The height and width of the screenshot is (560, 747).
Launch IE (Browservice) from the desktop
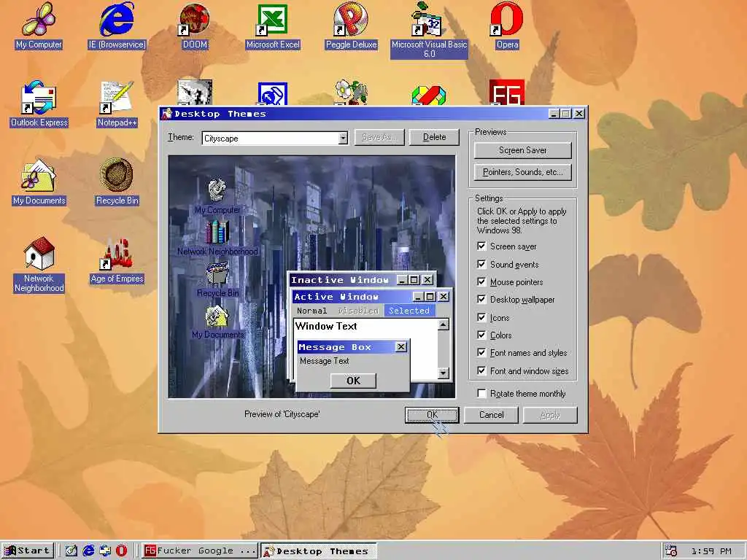[x=117, y=26]
